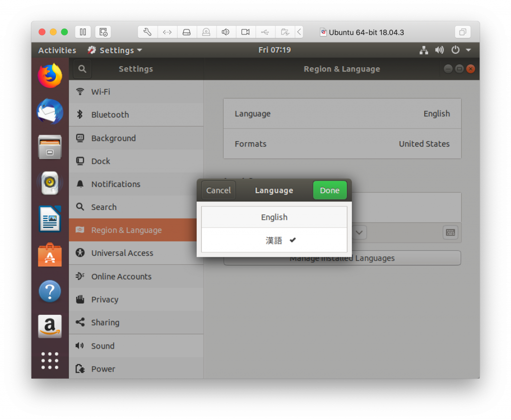The width and height of the screenshot is (511, 420).
Task: Select Search in settings sidebar
Action: tap(136, 207)
